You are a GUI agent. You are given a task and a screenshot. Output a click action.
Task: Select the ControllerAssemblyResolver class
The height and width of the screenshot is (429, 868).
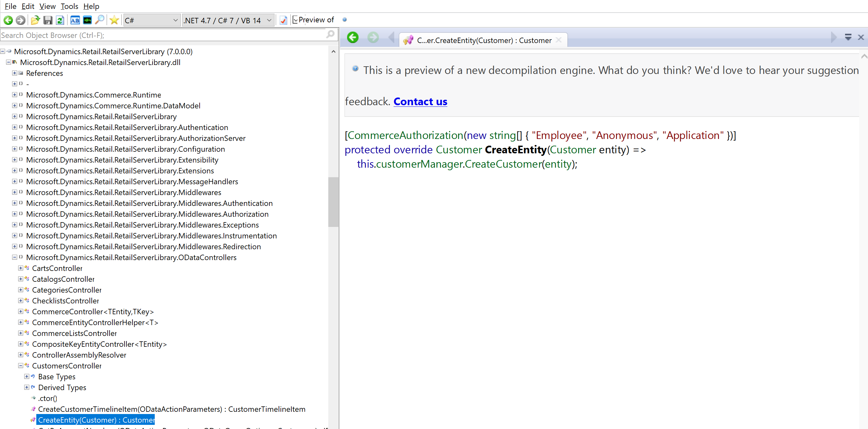pos(79,355)
